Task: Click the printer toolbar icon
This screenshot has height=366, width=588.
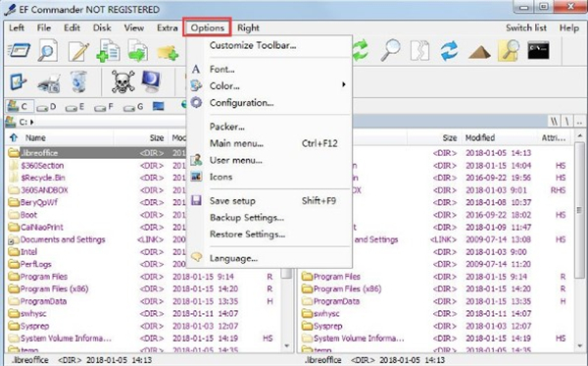Action: click(x=49, y=82)
